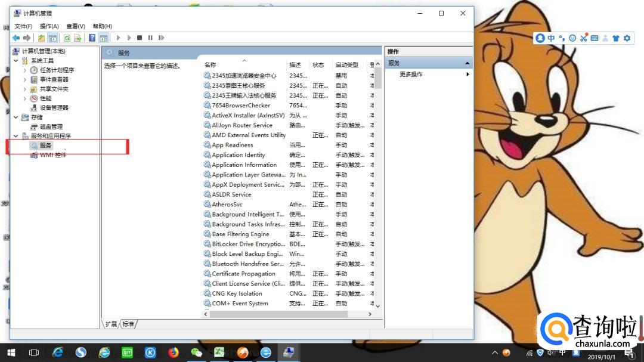Switch to the 标准 tab

click(128, 324)
